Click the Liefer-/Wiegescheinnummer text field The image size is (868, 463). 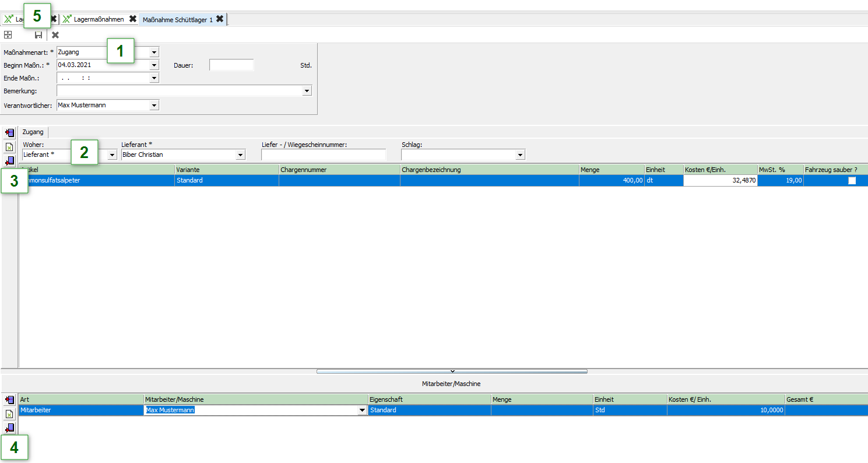[x=324, y=155]
